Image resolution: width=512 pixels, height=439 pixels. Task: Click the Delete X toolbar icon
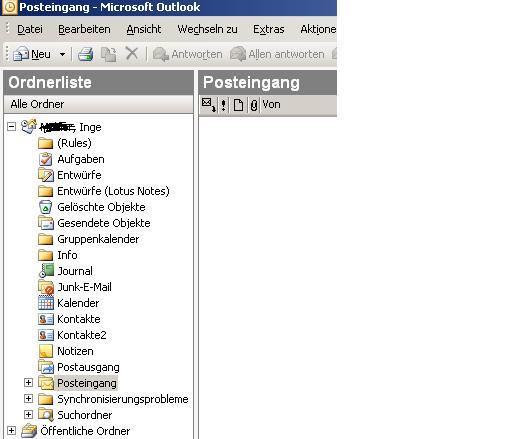tap(132, 53)
